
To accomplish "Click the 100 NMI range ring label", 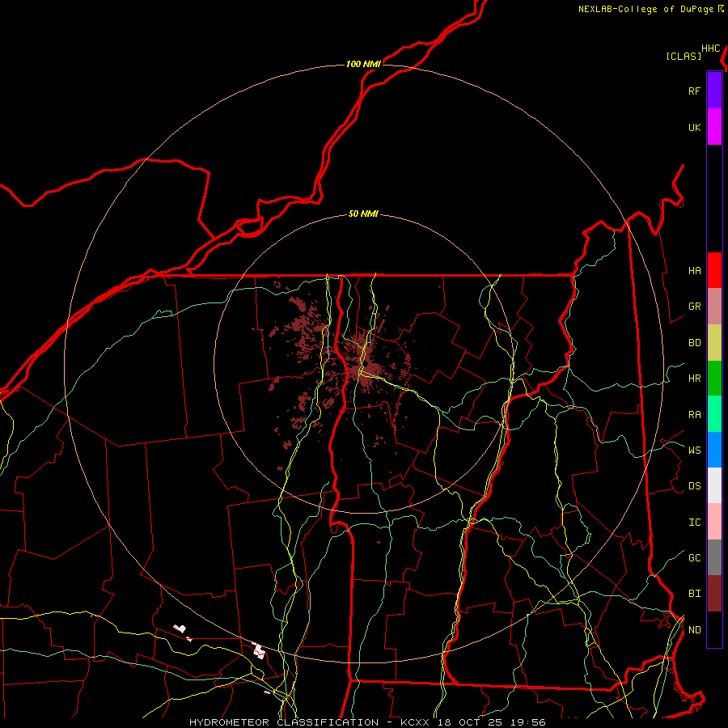I will tap(363, 64).
